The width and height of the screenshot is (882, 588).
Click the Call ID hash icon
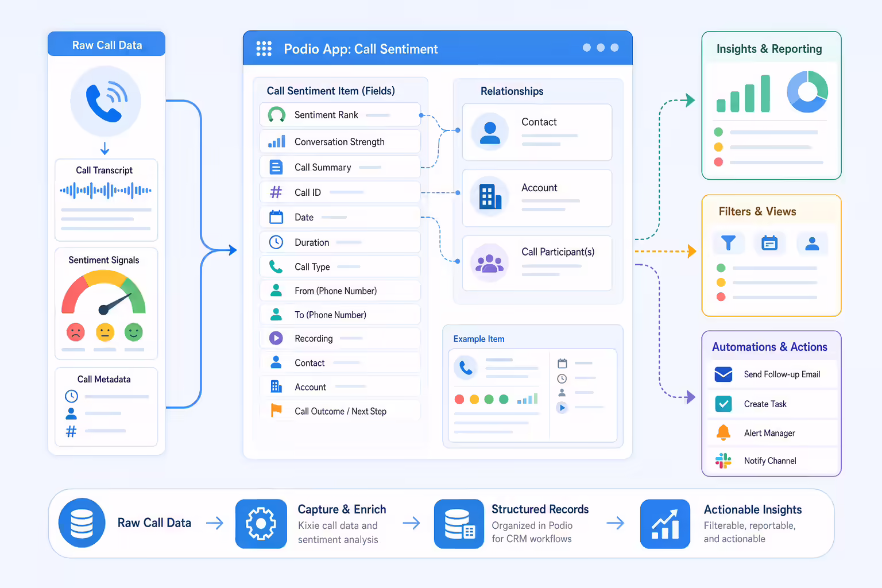[x=276, y=192]
